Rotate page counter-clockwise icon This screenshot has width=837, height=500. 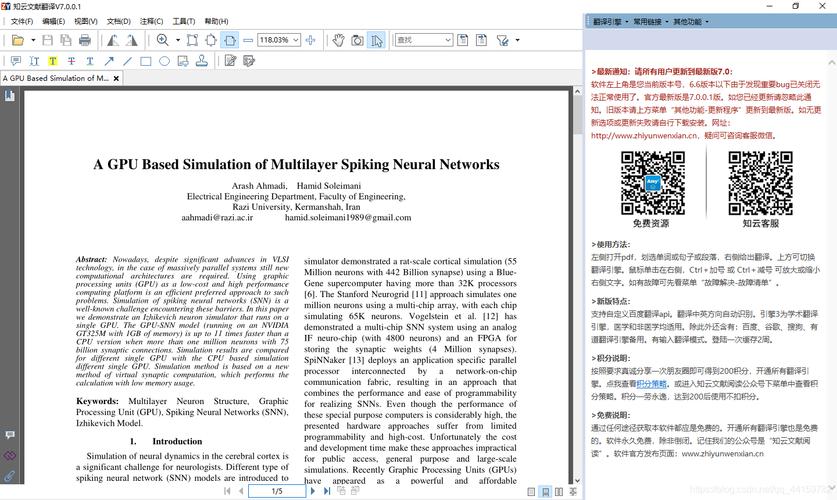[x=113, y=40]
